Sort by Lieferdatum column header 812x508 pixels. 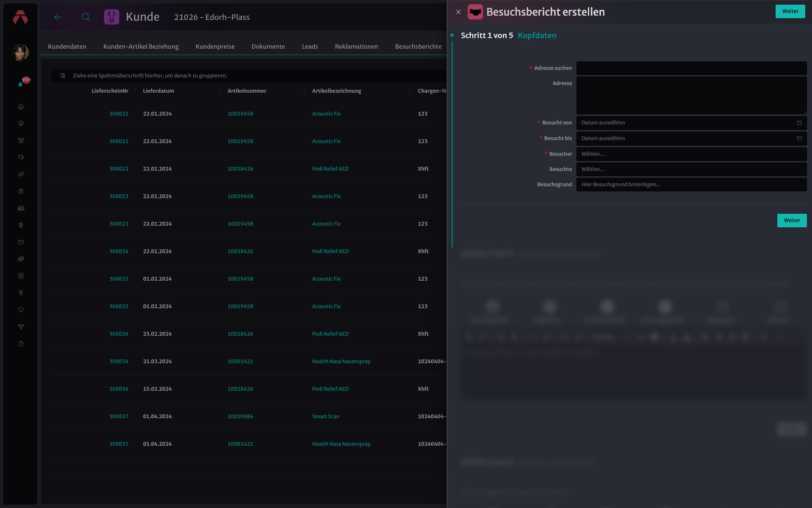(159, 91)
